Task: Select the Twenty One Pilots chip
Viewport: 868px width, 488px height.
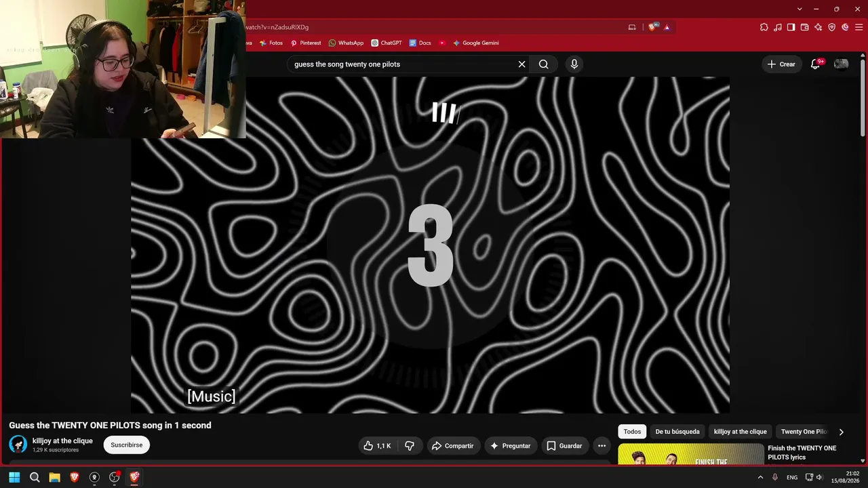Action: click(x=804, y=432)
